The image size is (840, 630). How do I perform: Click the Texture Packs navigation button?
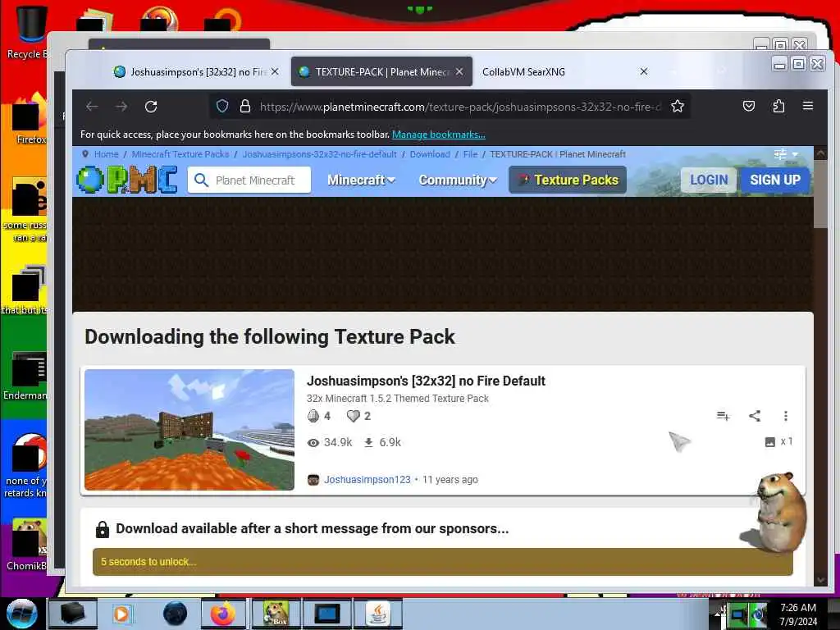(x=568, y=180)
